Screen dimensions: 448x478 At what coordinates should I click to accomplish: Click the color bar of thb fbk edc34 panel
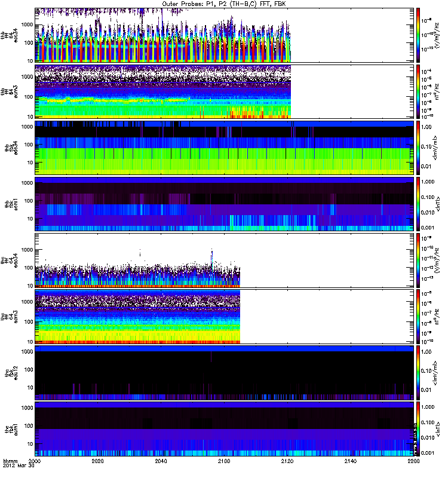(x=418, y=147)
